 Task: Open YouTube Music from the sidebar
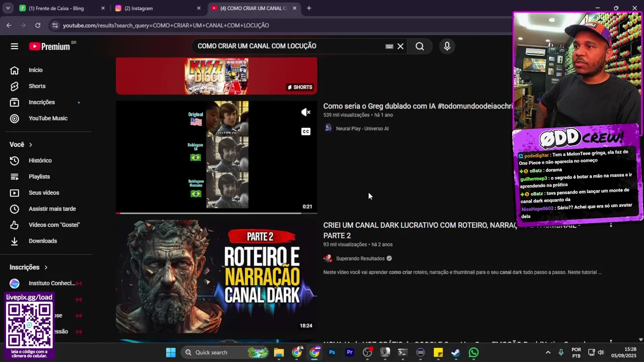pos(47,118)
